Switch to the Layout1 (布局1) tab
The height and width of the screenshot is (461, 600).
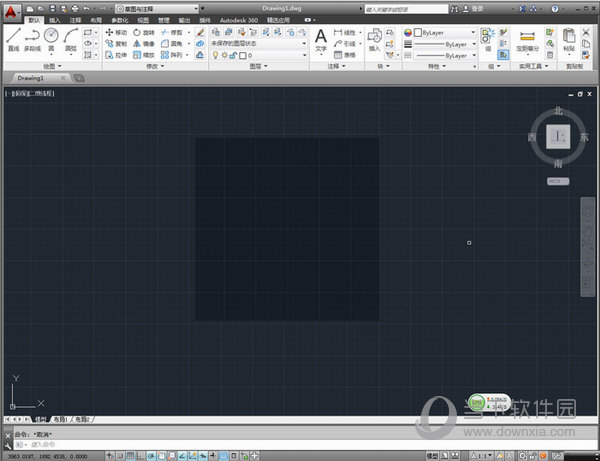pyautogui.click(x=60, y=419)
